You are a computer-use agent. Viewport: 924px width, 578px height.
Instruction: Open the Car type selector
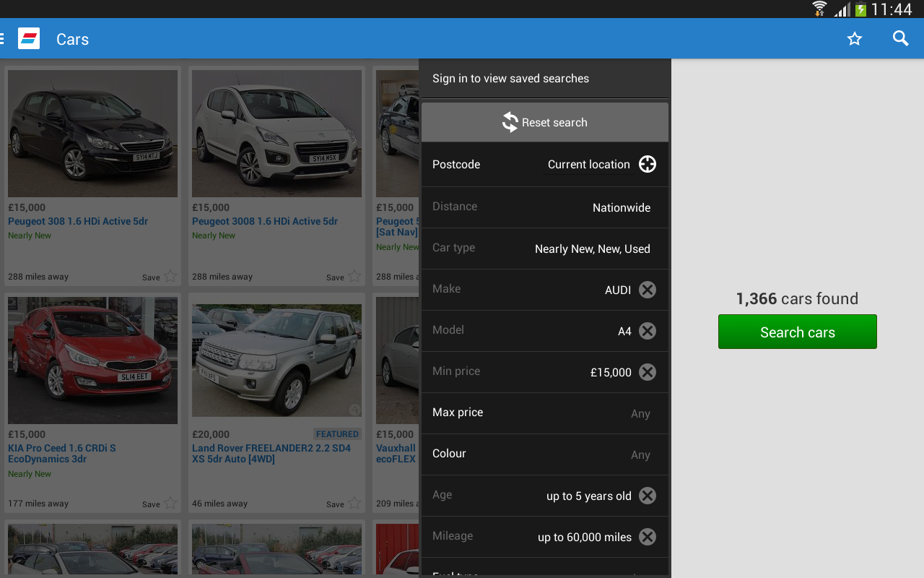pos(545,249)
